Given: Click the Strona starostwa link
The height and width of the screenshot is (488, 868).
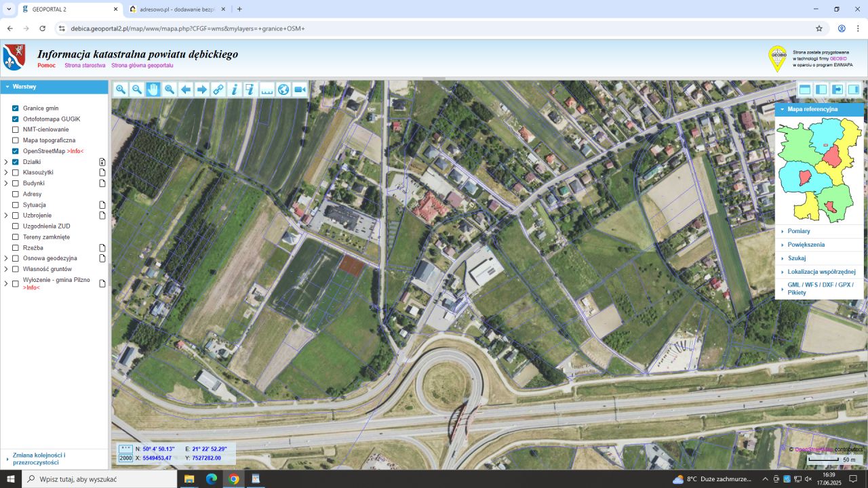Looking at the screenshot, I should click(85, 66).
